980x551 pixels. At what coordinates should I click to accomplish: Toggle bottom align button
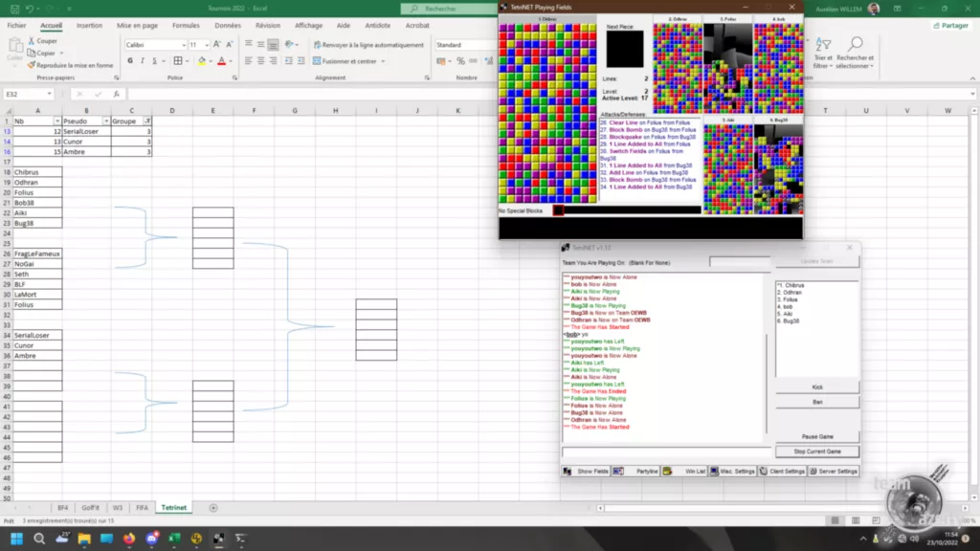(273, 44)
